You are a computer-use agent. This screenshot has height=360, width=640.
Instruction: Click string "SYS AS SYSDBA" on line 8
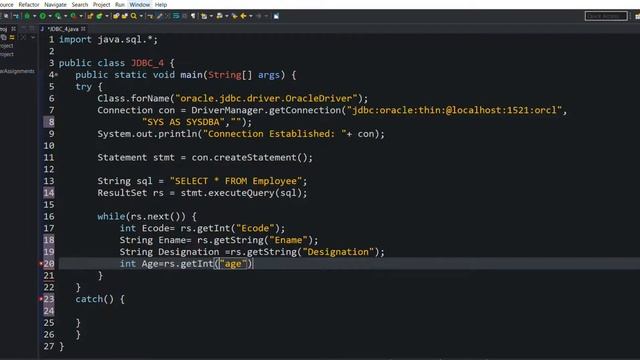[183, 122]
